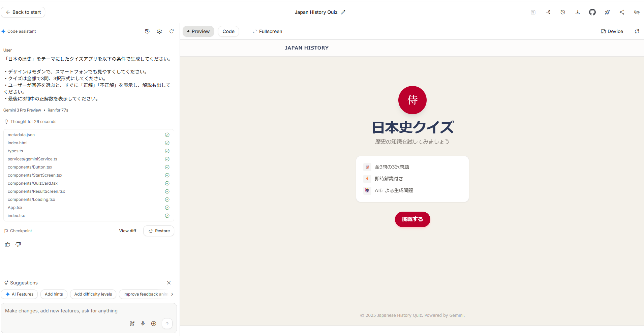Click the download app icon
This screenshot has width=644, height=336.
pyautogui.click(x=578, y=12)
